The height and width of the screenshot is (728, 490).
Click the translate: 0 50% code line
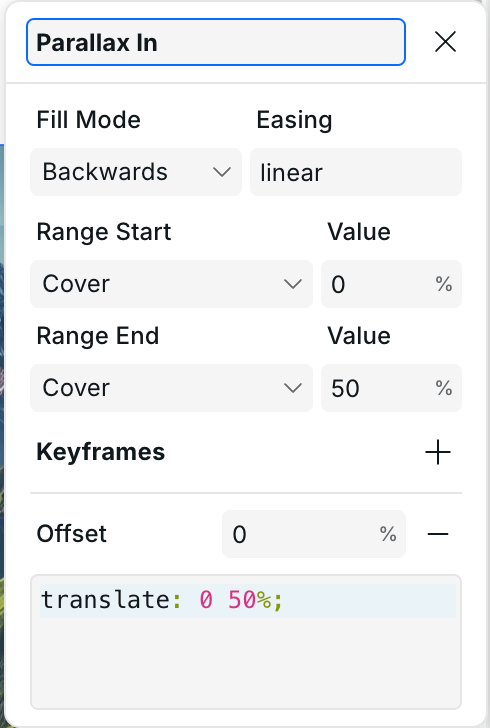coord(247,600)
